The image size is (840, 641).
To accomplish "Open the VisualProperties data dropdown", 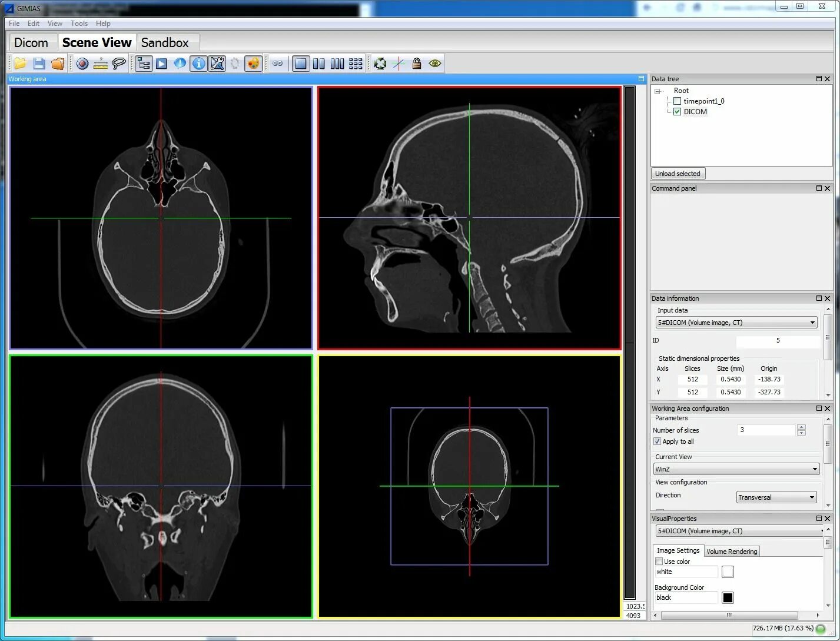I will coord(740,531).
